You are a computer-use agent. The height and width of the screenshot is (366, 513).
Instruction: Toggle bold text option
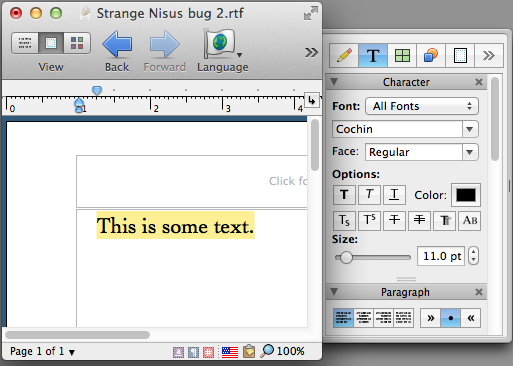344,195
